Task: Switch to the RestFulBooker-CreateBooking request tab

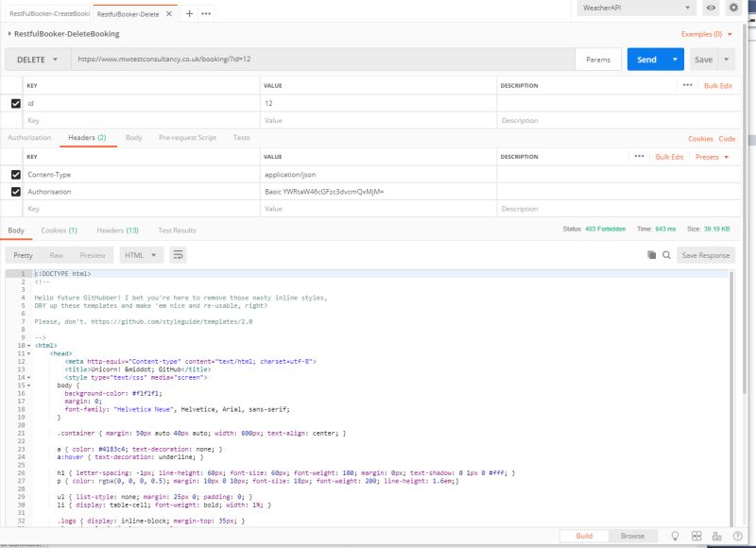Action: coord(49,13)
